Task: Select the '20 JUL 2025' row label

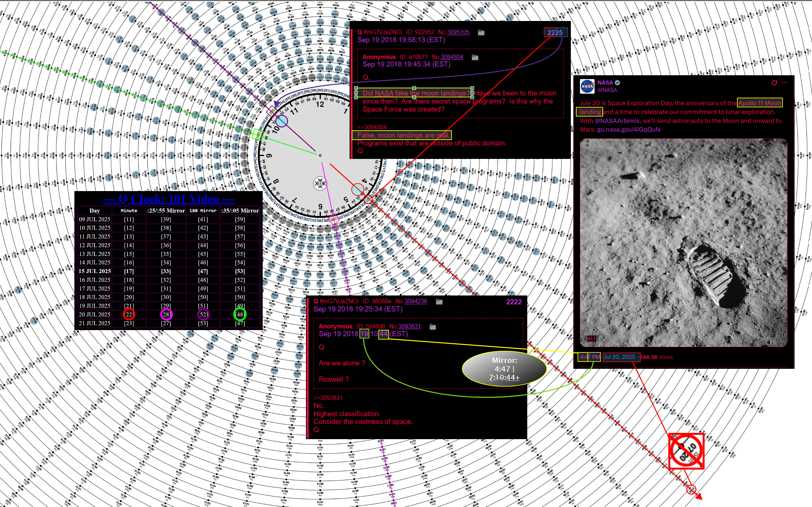Action: click(x=95, y=314)
